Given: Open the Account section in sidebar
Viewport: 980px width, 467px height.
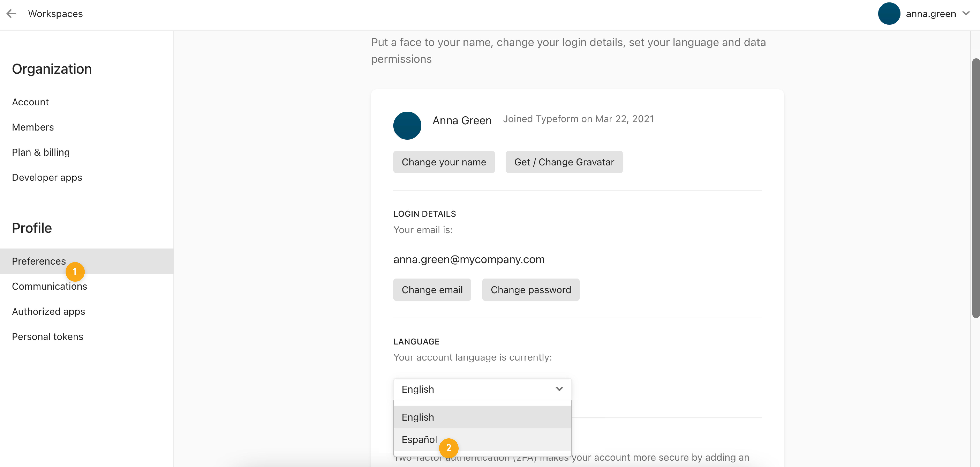Looking at the screenshot, I should pyautogui.click(x=31, y=102).
